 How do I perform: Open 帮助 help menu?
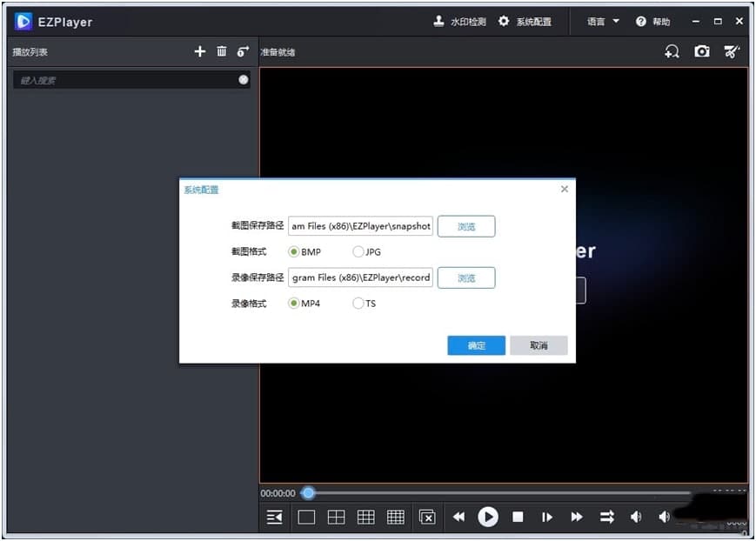coord(652,21)
